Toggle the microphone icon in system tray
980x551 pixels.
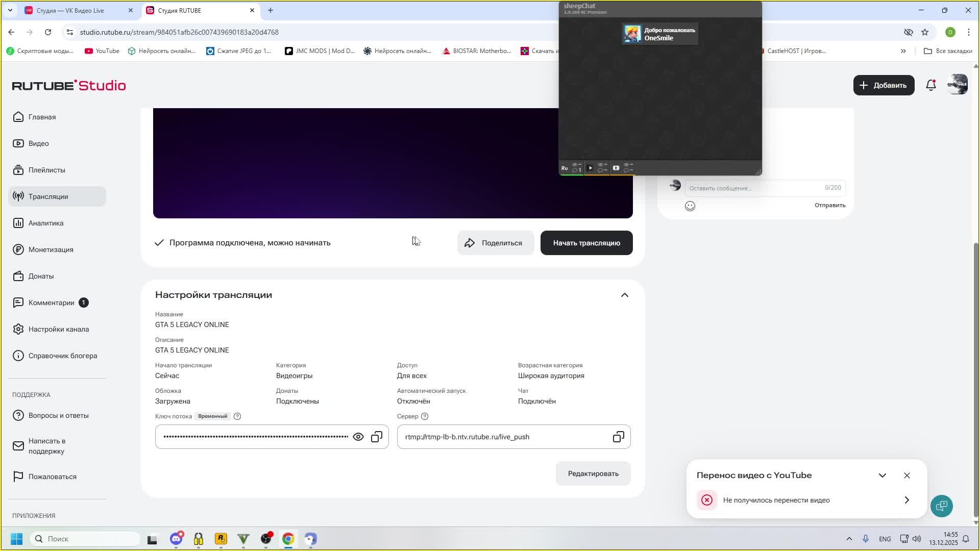pos(866,539)
